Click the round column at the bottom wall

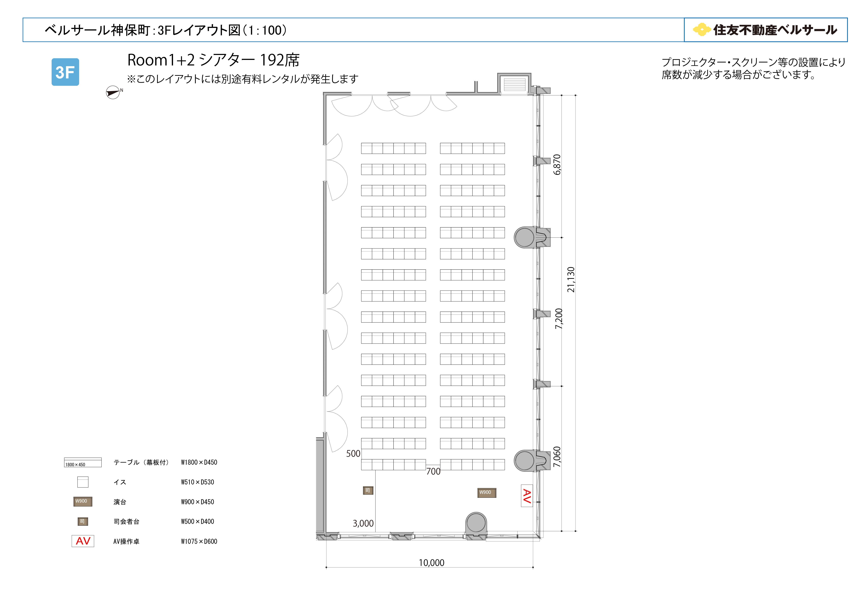tap(476, 523)
